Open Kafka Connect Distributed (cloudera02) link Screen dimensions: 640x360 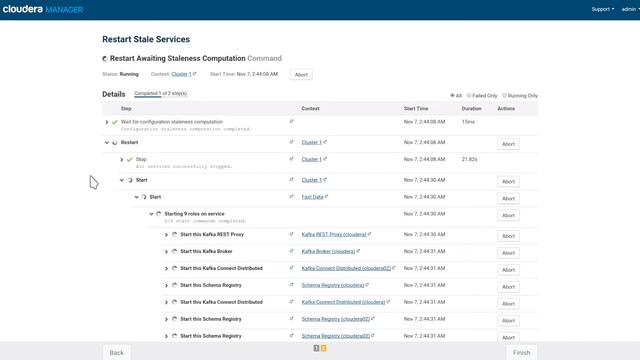(x=346, y=268)
